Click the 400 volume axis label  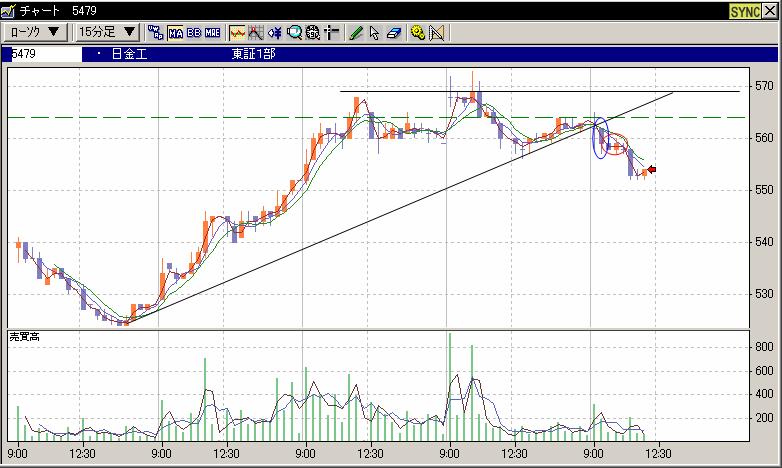pos(764,394)
